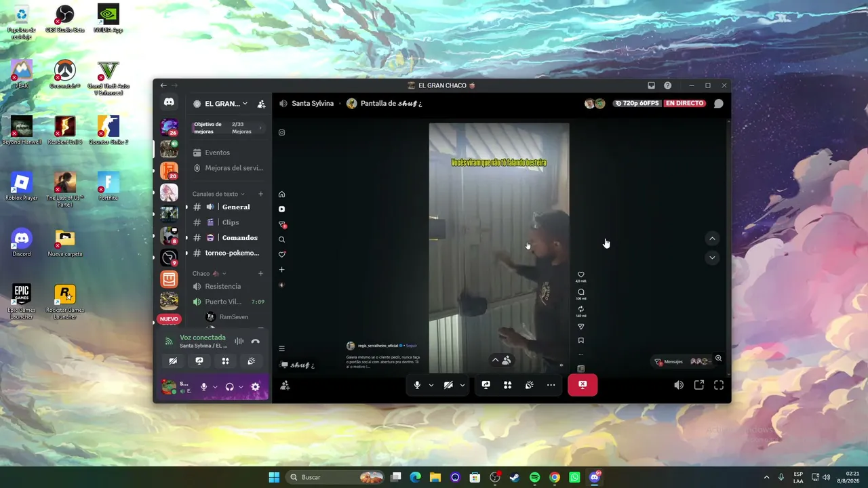Click the Voz conectada status text
This screenshot has height=488, width=868.
[x=203, y=338]
